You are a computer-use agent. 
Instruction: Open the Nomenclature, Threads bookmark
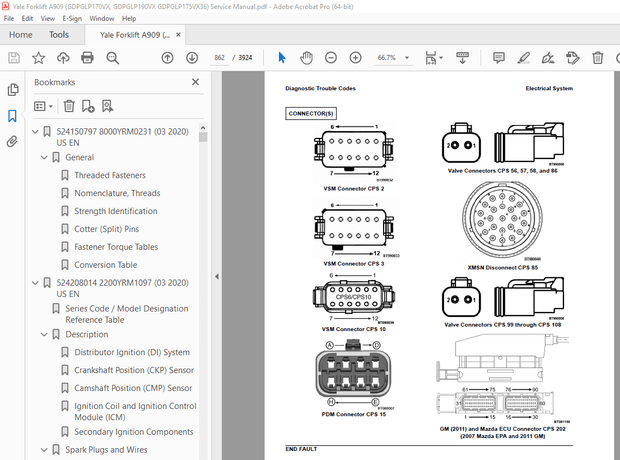pyautogui.click(x=117, y=193)
